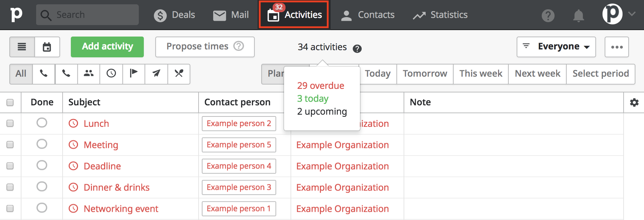Mark the Meeting activity done

pos(42,144)
